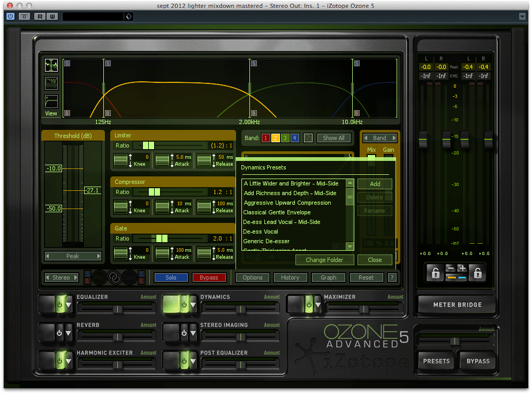Click the meter plus button

(x=462, y=269)
